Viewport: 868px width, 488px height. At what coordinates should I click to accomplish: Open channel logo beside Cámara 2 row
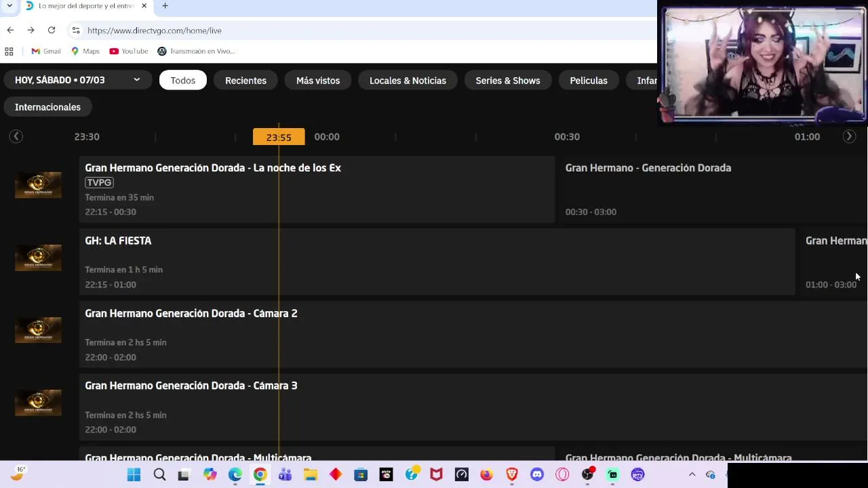(38, 330)
